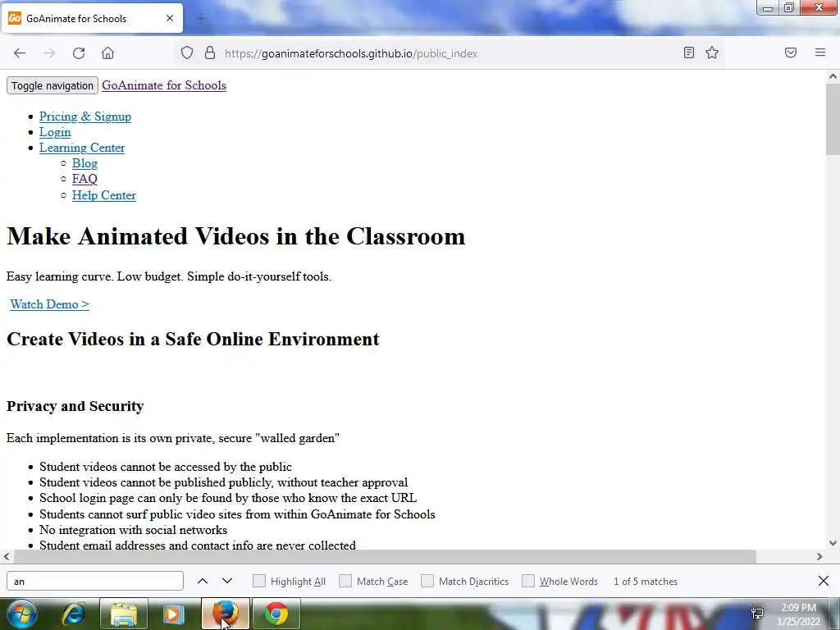The width and height of the screenshot is (840, 630).
Task: Jump to next find match
Action: coord(227,582)
